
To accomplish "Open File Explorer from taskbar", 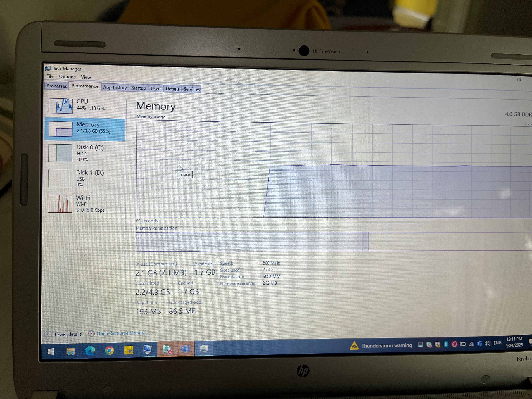I will pos(71,351).
